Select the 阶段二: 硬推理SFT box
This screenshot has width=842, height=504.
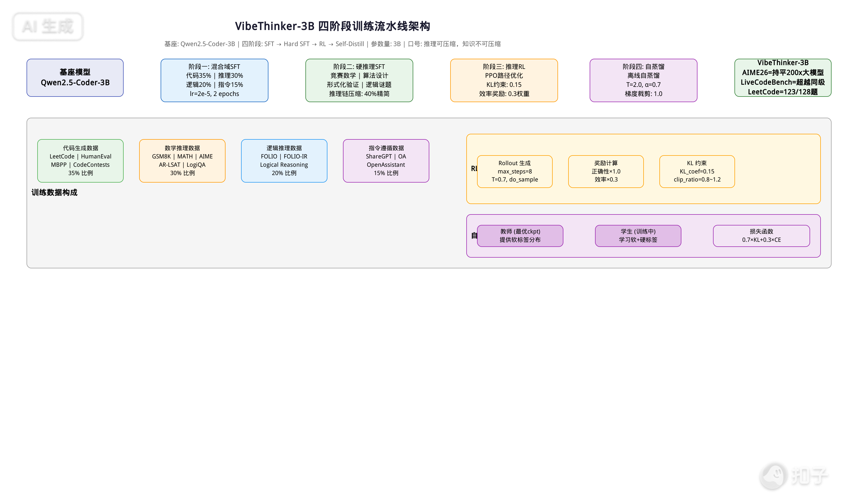point(359,80)
